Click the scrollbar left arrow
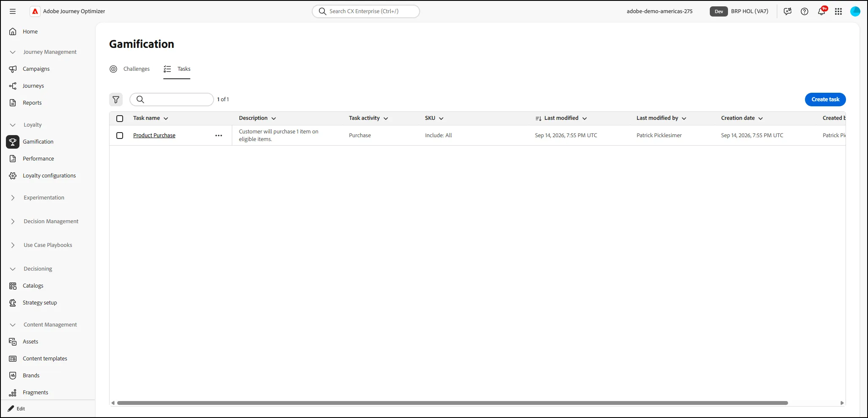Screen dimensions: 868x418 (113, 403)
